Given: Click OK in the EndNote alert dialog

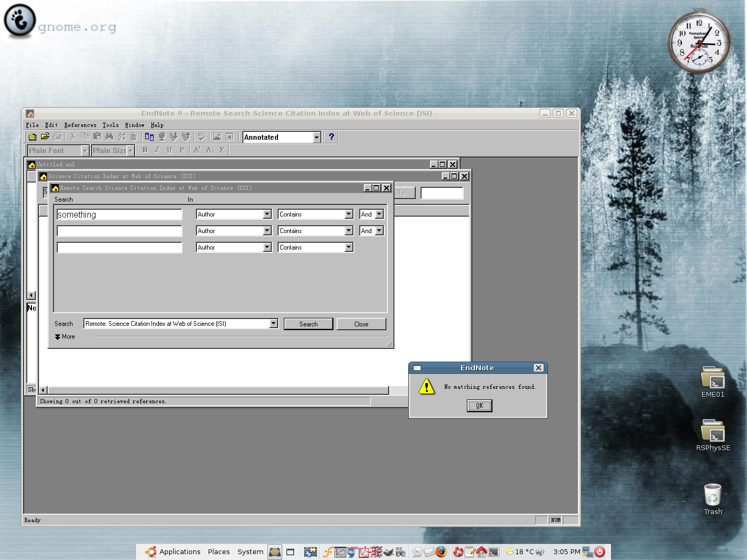Looking at the screenshot, I should (480, 406).
